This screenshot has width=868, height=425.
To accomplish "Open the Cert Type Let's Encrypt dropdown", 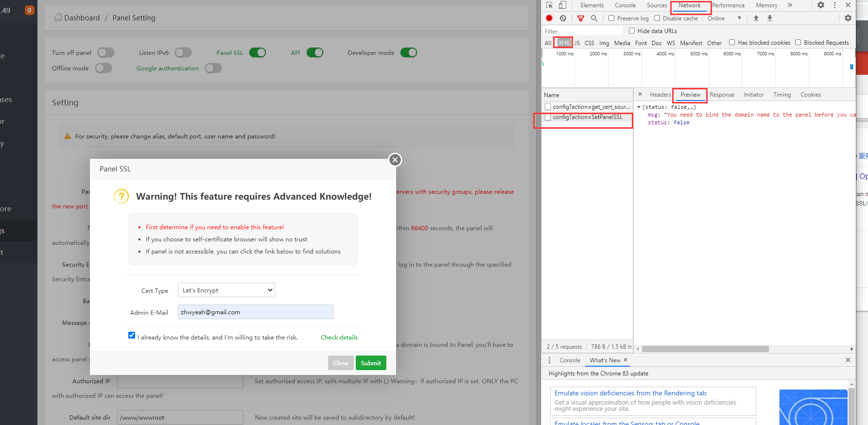I will (226, 290).
